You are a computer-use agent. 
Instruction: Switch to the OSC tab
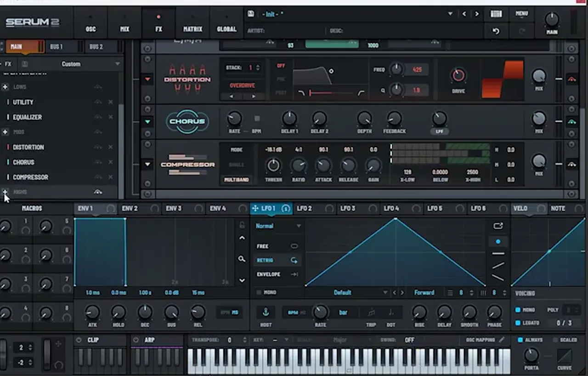90,23
